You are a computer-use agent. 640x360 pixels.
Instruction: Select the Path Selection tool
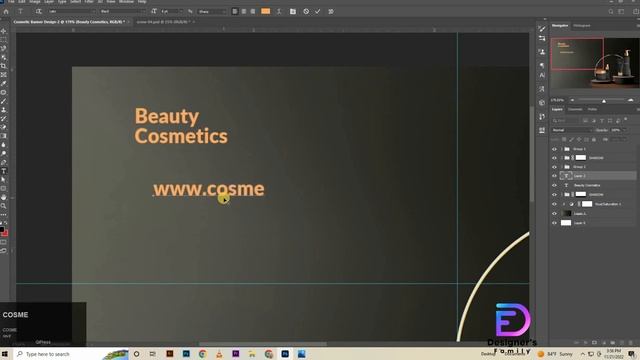pos(3,180)
